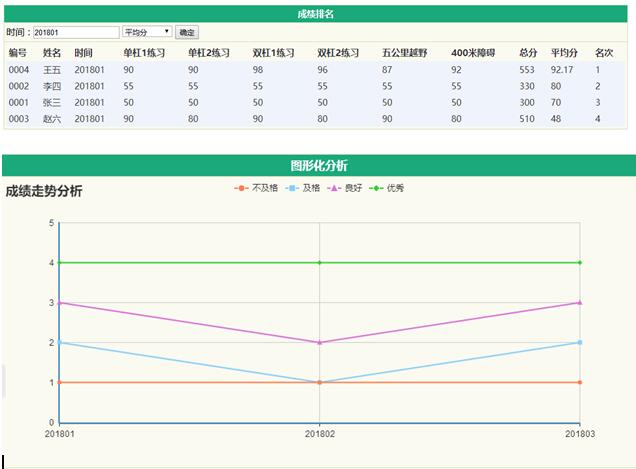Click the 总分 column header
Viewport: 636px width, 469px height.
[x=528, y=53]
